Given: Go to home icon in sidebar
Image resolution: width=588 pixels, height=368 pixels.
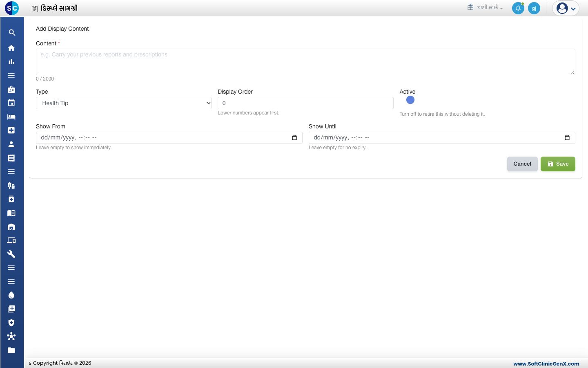Looking at the screenshot, I should [11, 48].
